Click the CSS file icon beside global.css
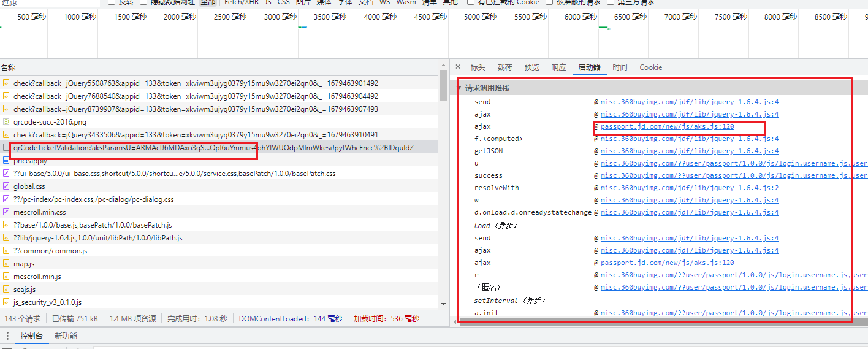Image resolution: width=868 pixels, height=349 pixels. click(x=6, y=186)
